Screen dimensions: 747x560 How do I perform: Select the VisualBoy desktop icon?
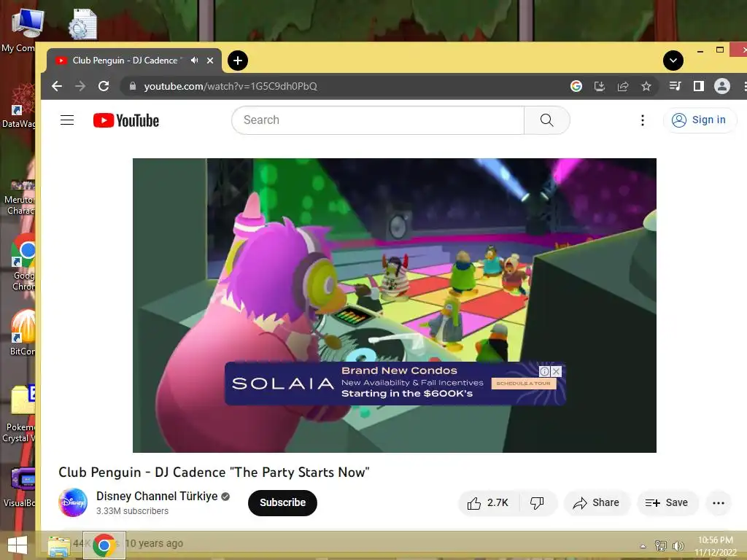click(x=19, y=486)
